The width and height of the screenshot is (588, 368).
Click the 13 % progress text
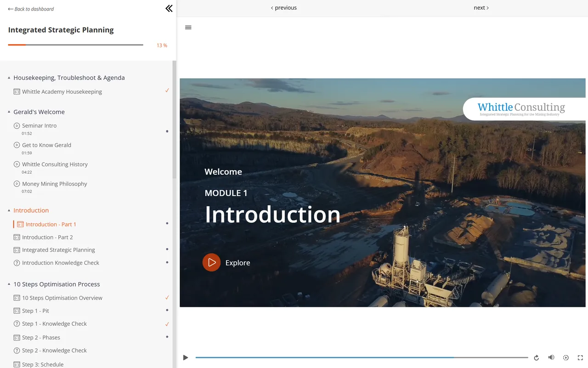(x=162, y=45)
